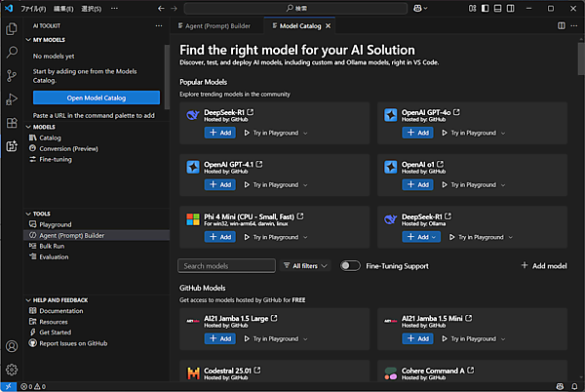Add the OpenAI GPT-4.1 model
The height and width of the screenshot is (392, 585).
point(219,184)
